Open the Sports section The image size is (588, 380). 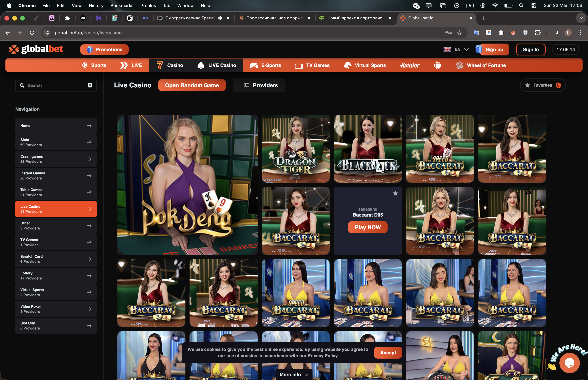[94, 65]
